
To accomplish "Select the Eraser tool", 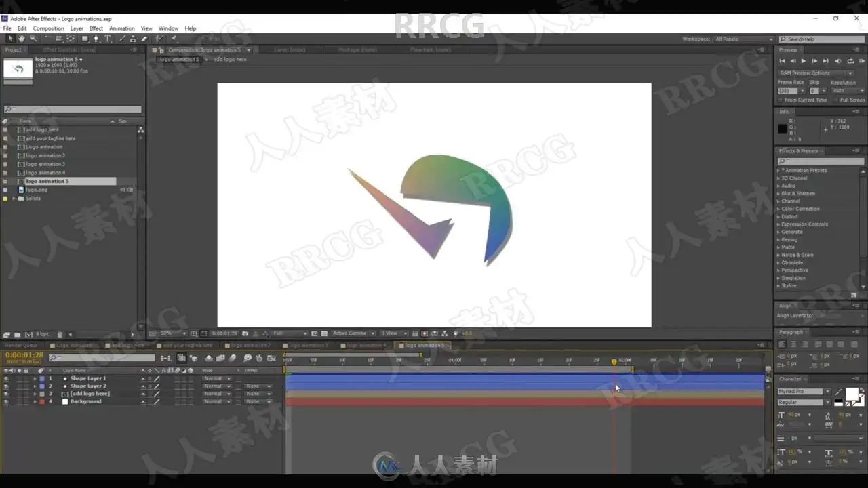I will click(144, 39).
